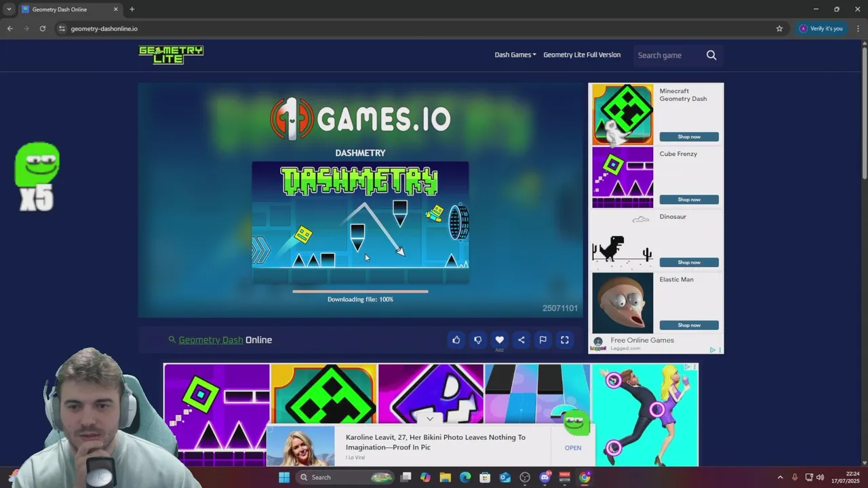Click the Geometry Dash title link
The width and height of the screenshot is (868, 488).
coord(211,340)
